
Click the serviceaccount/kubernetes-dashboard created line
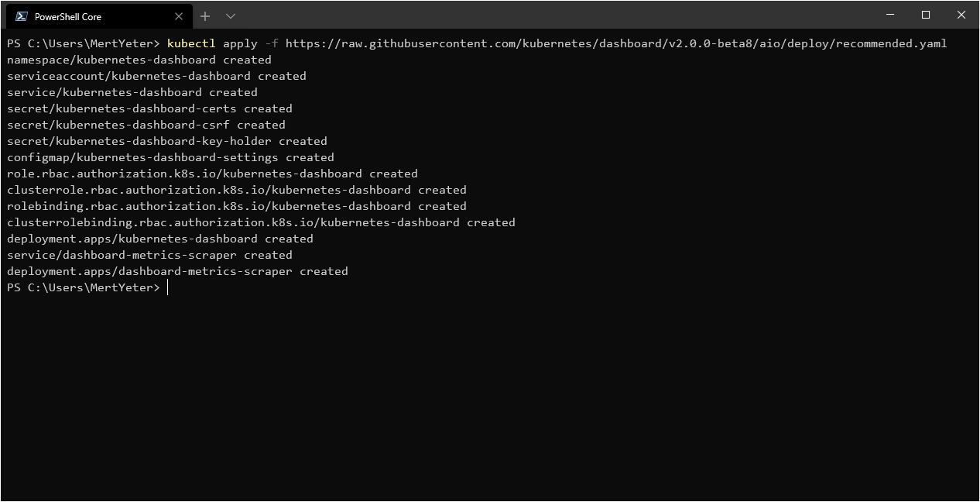click(156, 76)
